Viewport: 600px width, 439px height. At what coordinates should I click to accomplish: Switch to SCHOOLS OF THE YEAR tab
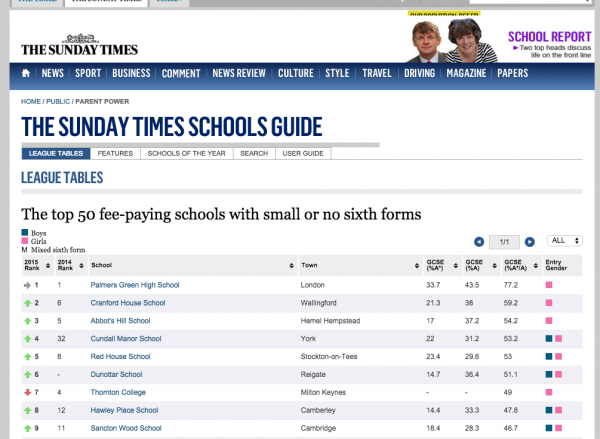[186, 153]
